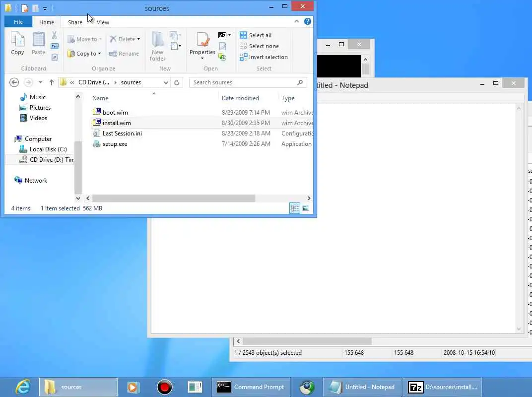The height and width of the screenshot is (397, 532).
Task: Click the History icon in Open group
Action: click(x=222, y=57)
